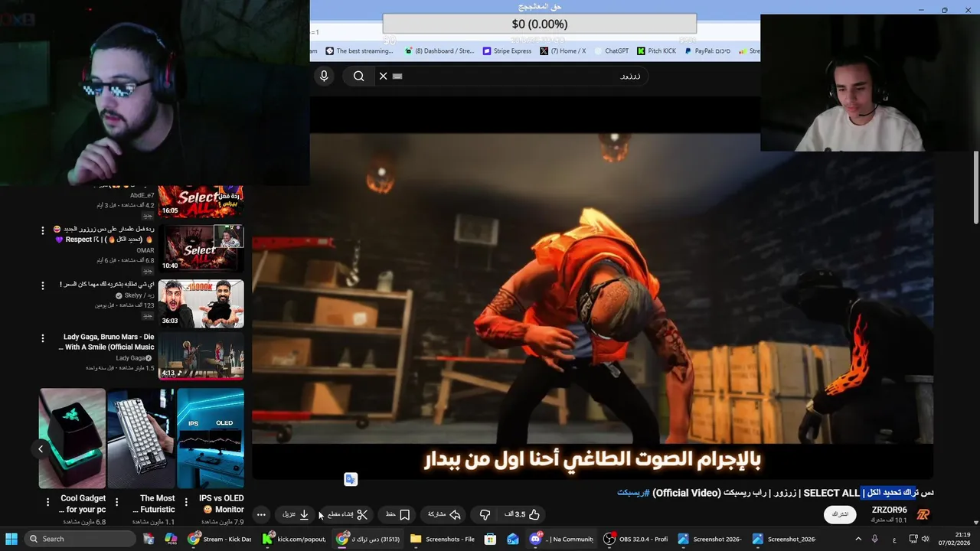Click the Google Translate floating icon
This screenshot has width=980, height=551.
(351, 479)
